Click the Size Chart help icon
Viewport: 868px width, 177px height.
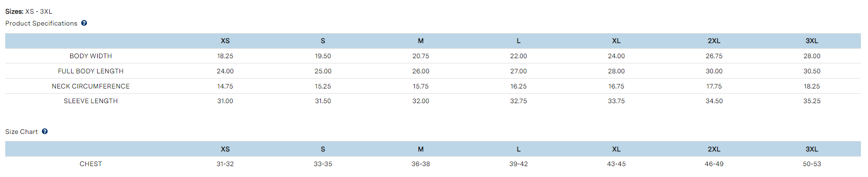(45, 131)
